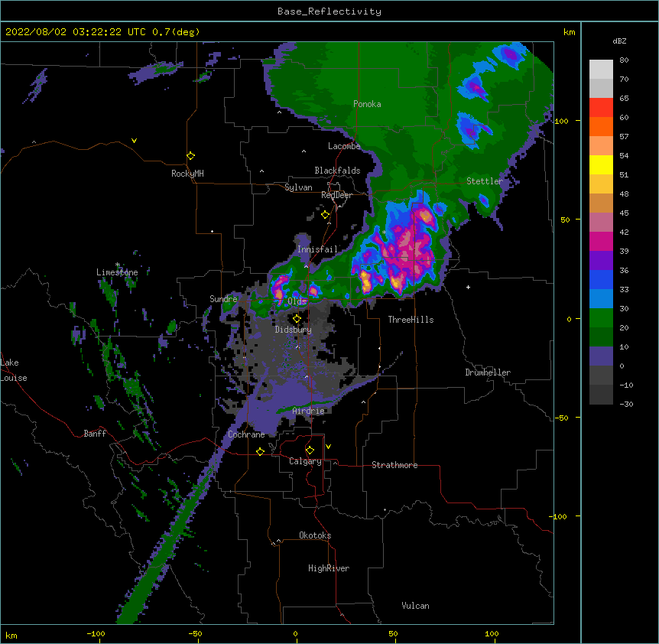Image resolution: width=659 pixels, height=644 pixels.
Task: Click the Stettler city label
Action: [x=485, y=181]
